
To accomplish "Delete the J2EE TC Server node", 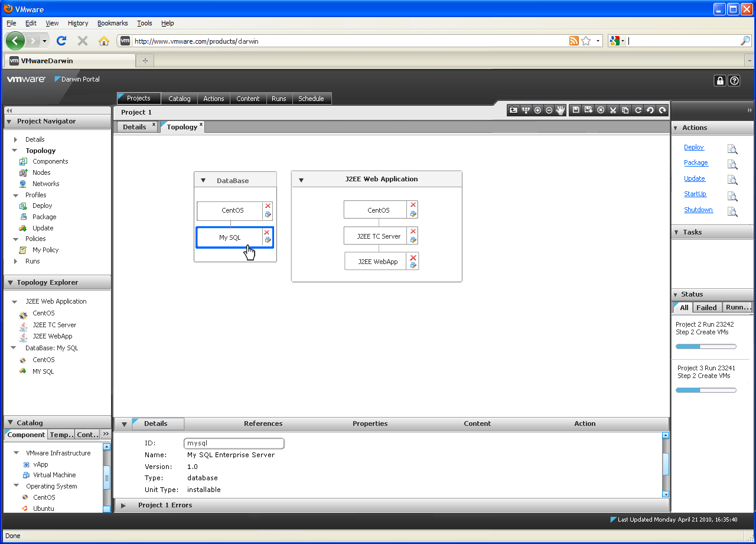I will click(413, 232).
